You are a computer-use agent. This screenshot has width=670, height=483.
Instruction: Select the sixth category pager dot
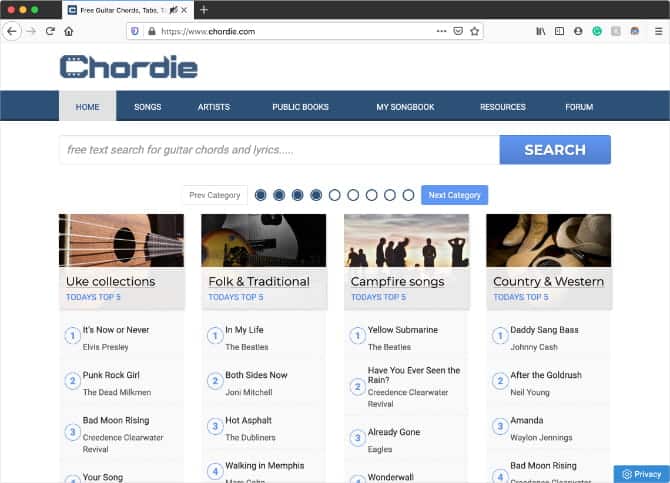coord(353,195)
